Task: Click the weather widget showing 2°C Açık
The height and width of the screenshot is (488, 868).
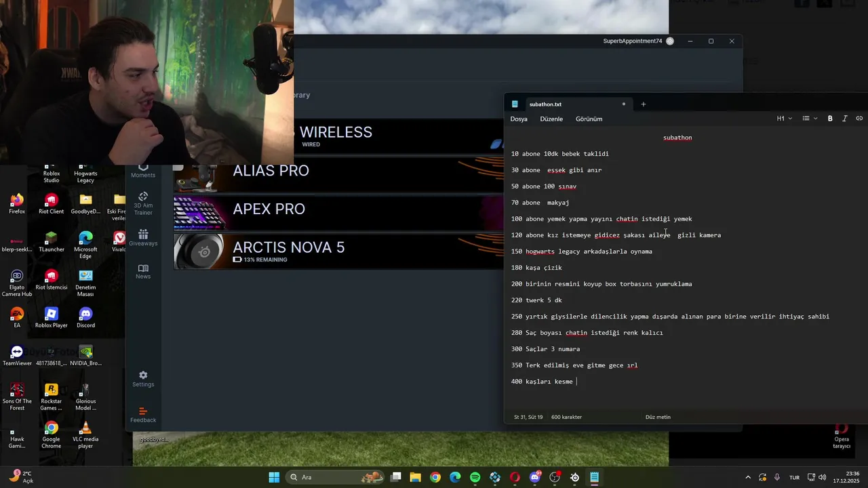Action: pyautogui.click(x=20, y=477)
